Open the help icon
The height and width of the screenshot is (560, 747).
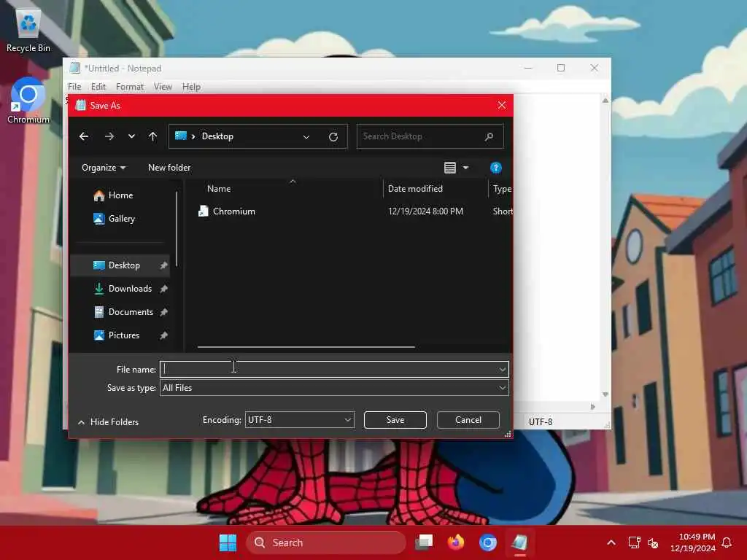(x=495, y=168)
